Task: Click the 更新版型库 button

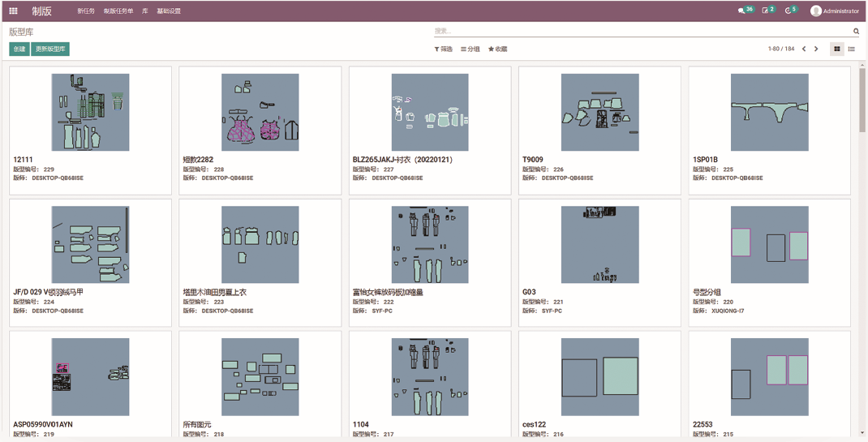Action: pyautogui.click(x=50, y=49)
